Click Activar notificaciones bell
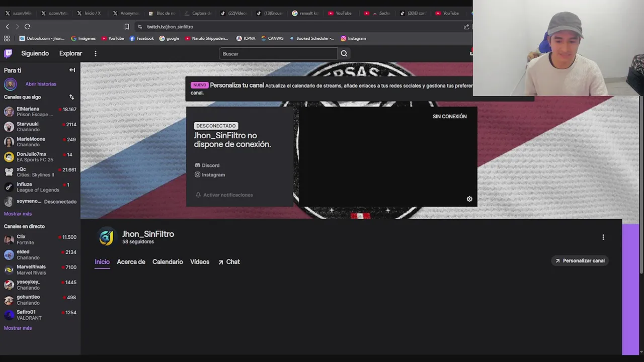The width and height of the screenshot is (644, 362). coord(224,195)
